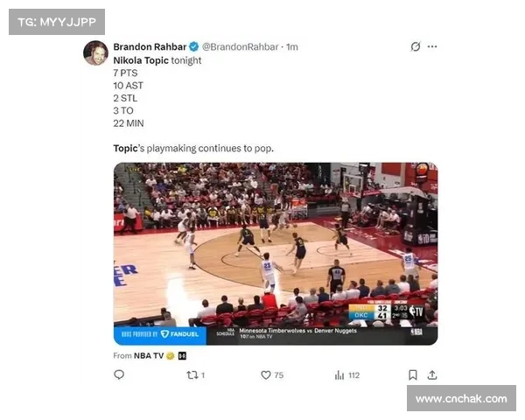Reply to the tweet
This screenshot has height=420, width=525.
[x=119, y=374]
